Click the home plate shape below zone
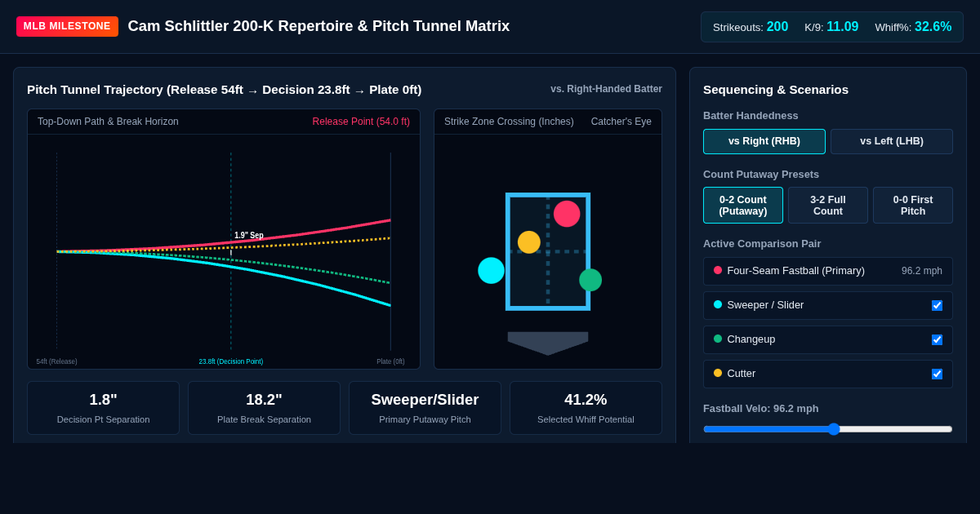This screenshot has height=514, width=980. pyautogui.click(x=548, y=343)
